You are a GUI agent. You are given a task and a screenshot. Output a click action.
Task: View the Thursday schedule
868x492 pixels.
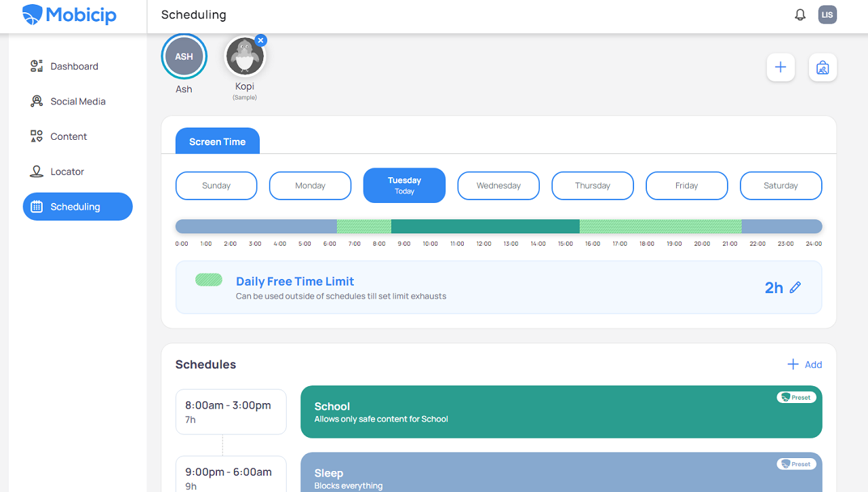tap(593, 185)
